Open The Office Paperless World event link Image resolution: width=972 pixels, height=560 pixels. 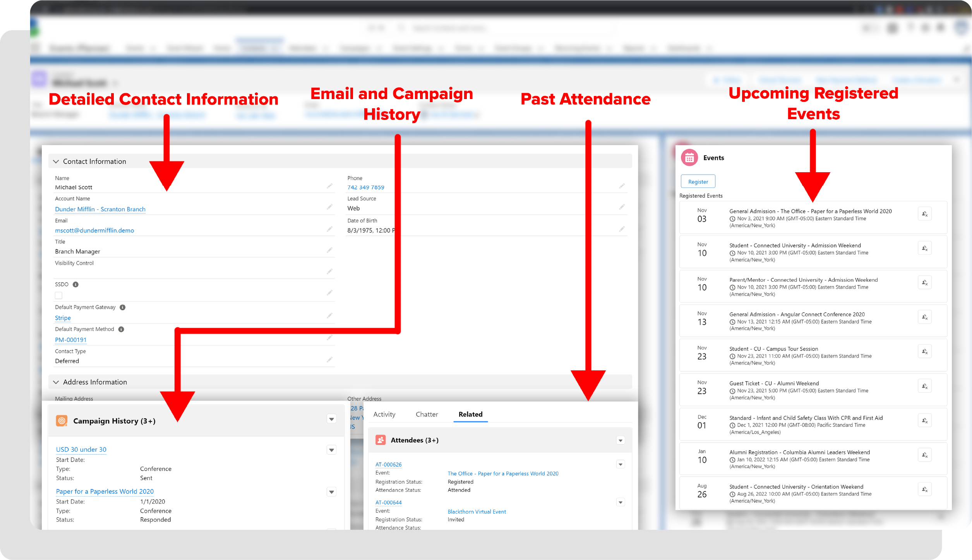click(x=503, y=473)
